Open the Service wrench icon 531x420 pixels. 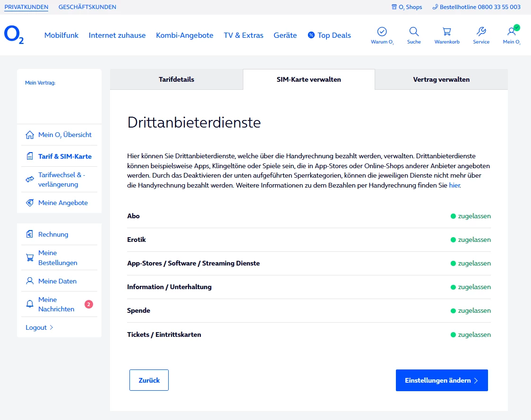click(481, 32)
